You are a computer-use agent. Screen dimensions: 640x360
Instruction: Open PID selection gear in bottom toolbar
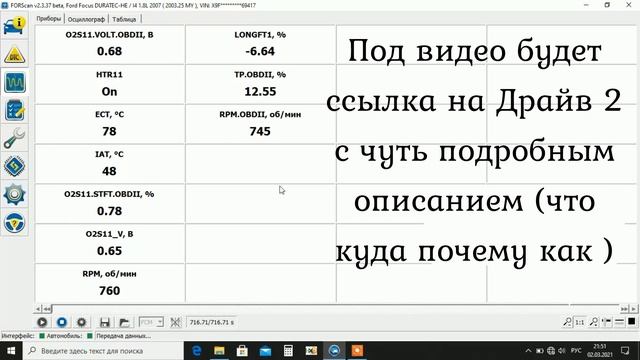(82, 322)
